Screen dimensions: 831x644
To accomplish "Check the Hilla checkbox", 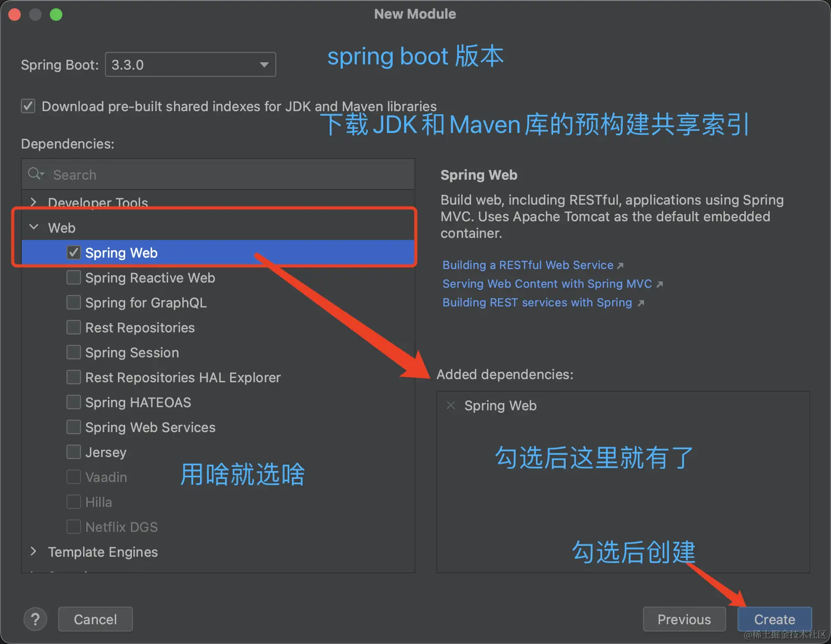I will pos(74,502).
